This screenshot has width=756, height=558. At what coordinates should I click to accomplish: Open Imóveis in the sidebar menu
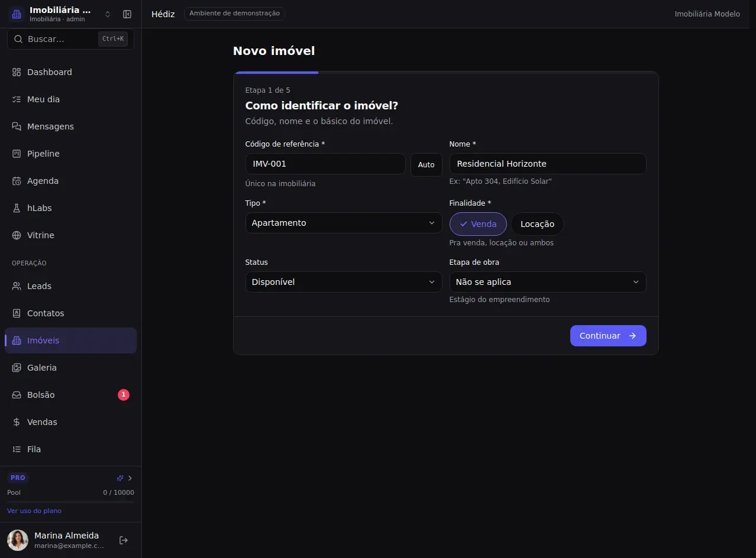pyautogui.click(x=71, y=340)
